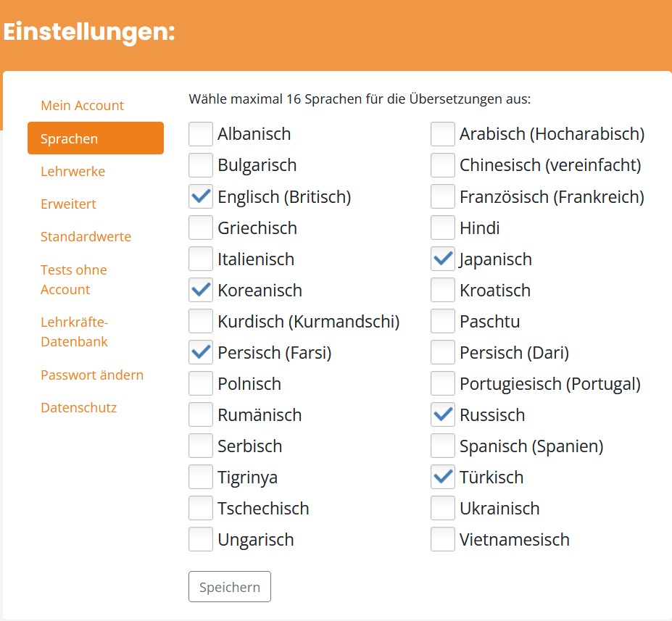Uncheck the Persisch (Farsi) checkbox
672x621 pixels.
point(201,352)
